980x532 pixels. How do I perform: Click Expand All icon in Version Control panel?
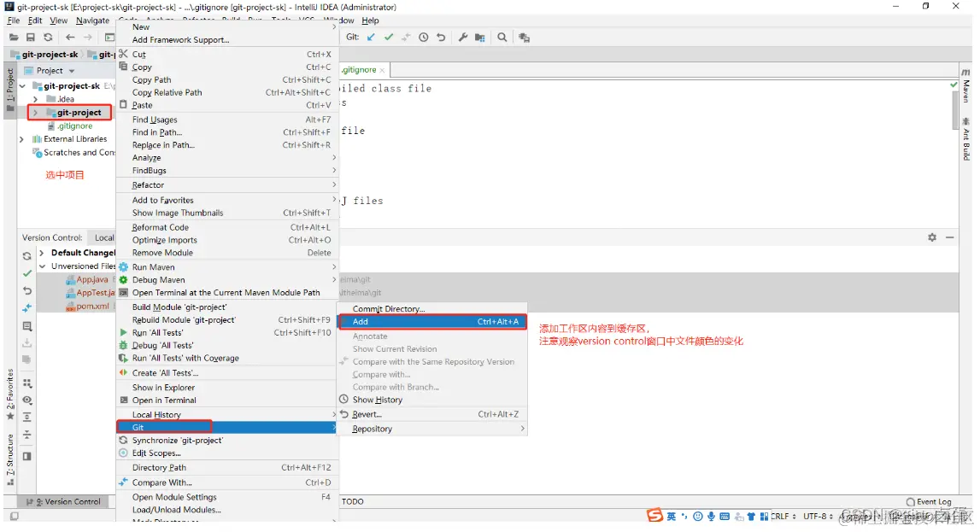pyautogui.click(x=26, y=417)
